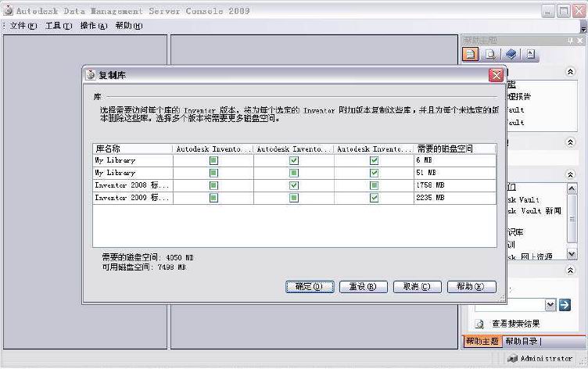The height and width of the screenshot is (369, 588).
Task: Open the help search combo box dropdown arrow
Action: click(550, 304)
